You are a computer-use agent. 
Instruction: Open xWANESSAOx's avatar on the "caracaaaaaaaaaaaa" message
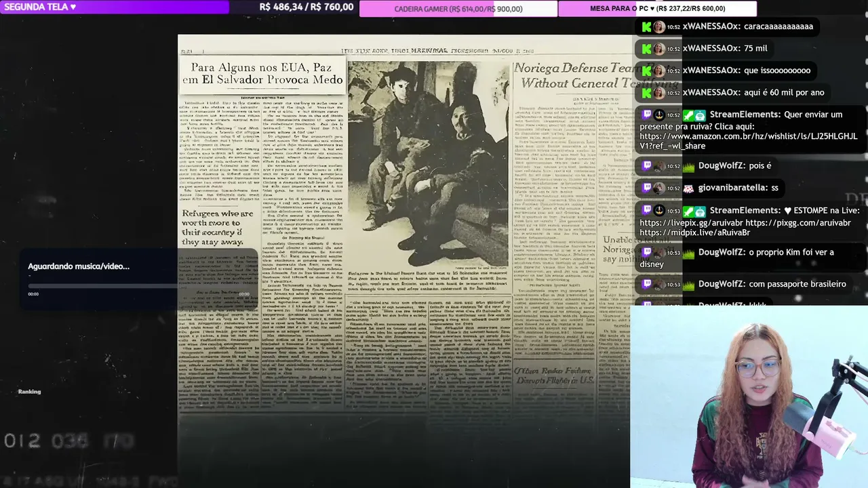pyautogui.click(x=659, y=27)
